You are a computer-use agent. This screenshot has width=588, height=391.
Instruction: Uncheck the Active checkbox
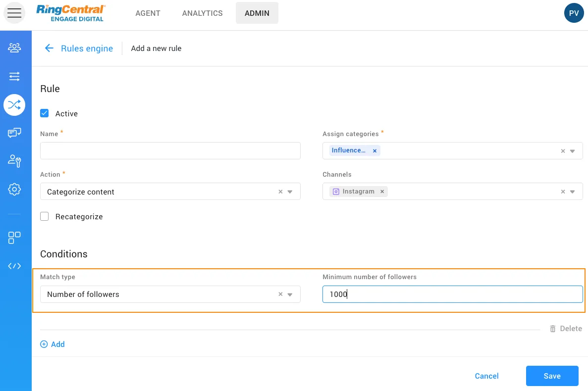pos(45,113)
